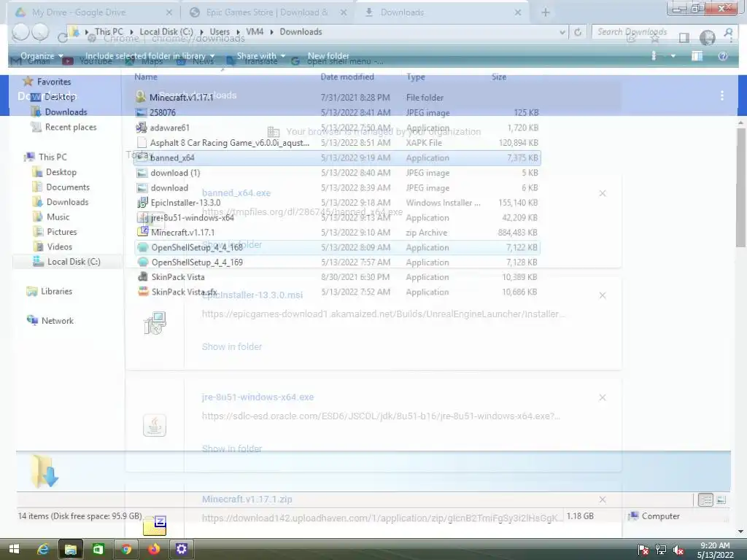Open the purple gear app on taskbar
Screen dimensions: 747x560
tap(182, 549)
